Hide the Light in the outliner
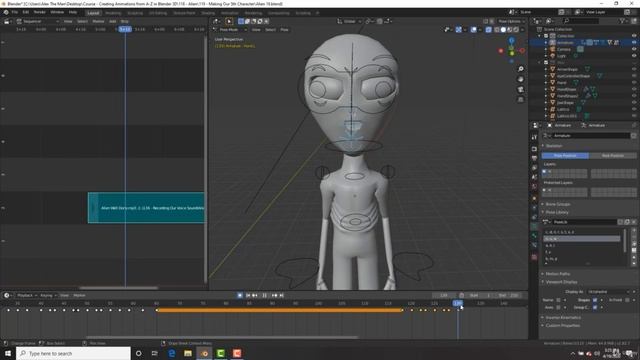Screen dimensions: 640x360 pos(634,56)
